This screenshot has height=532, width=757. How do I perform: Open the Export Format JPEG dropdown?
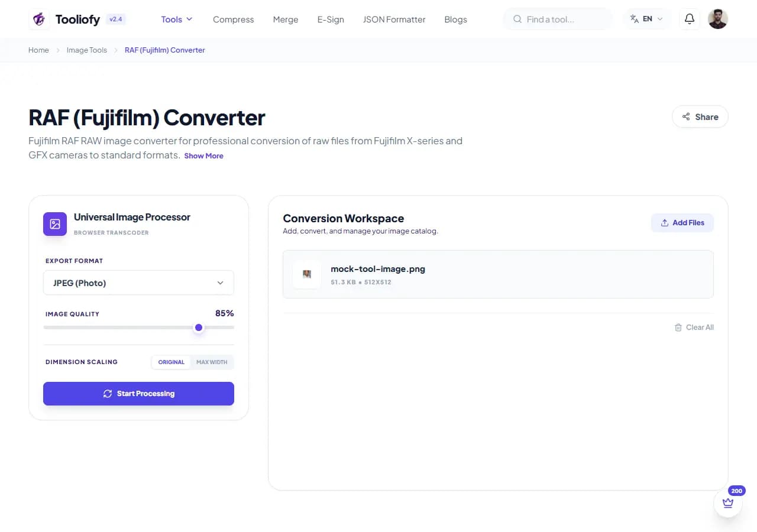point(138,283)
